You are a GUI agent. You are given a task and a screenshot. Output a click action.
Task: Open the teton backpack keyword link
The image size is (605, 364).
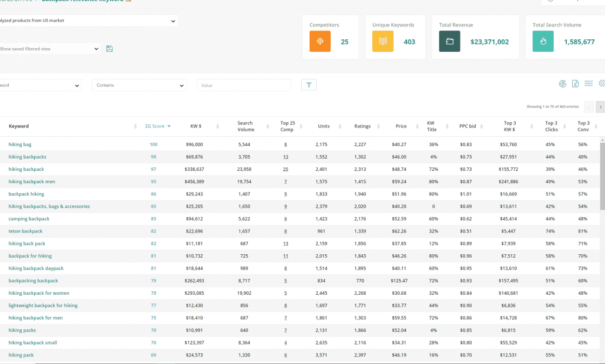pyautogui.click(x=25, y=231)
